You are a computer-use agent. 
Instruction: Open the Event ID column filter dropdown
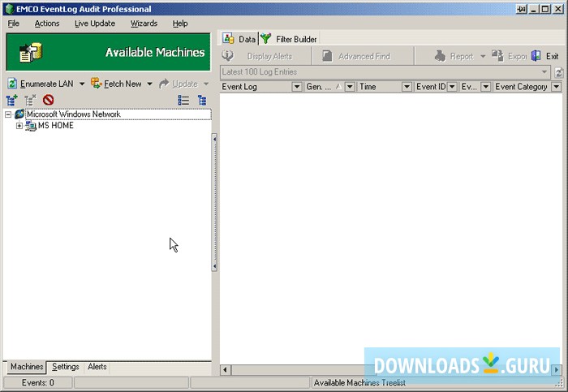(452, 87)
